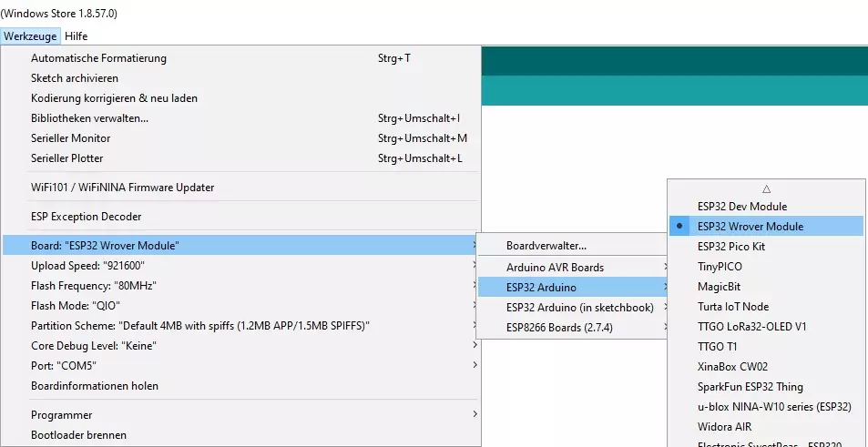
Task: Select TTGO LoRa32-OLED V1 board
Action: tap(766, 327)
